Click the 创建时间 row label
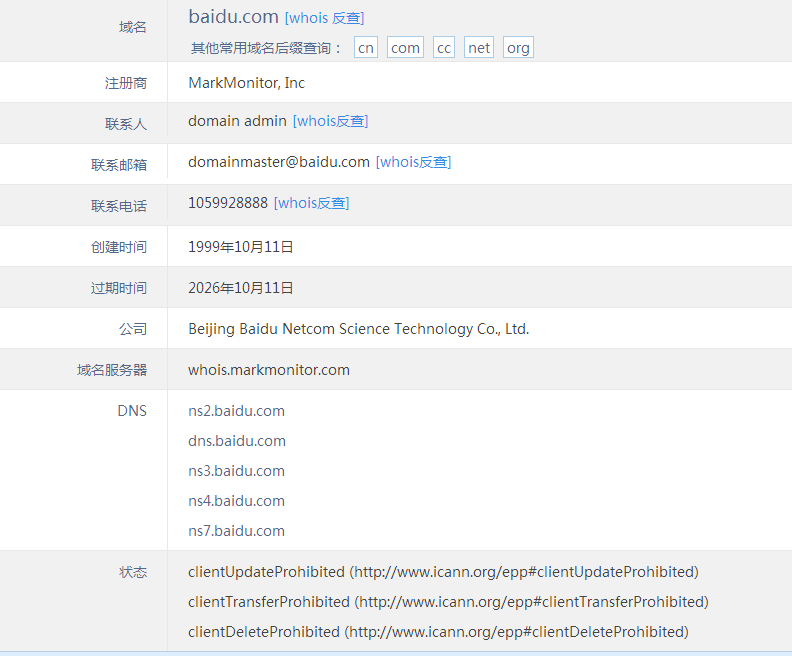The width and height of the screenshot is (792, 656). (119, 247)
